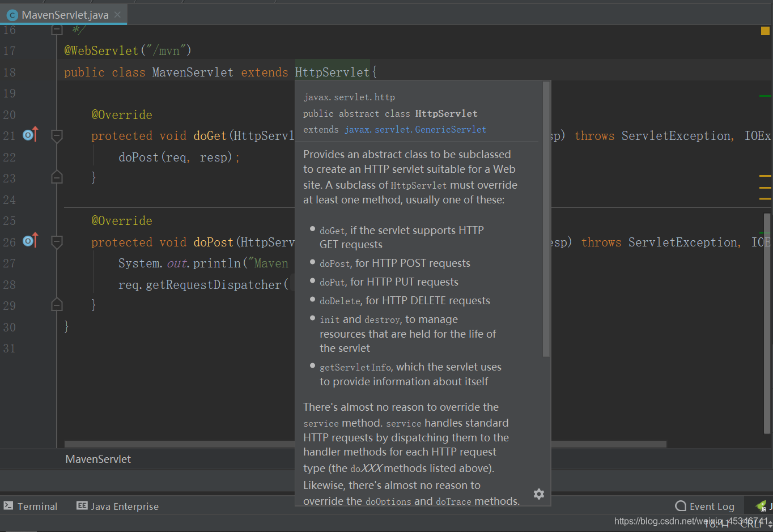The image size is (773, 532).
Task: Click the doPost(req, resp) call on line 22
Action: point(176,158)
